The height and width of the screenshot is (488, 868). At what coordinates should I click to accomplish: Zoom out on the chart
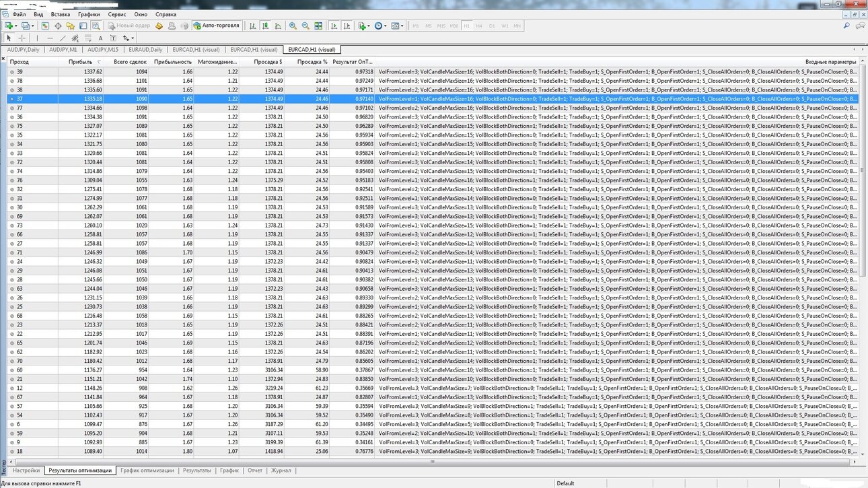305,26
